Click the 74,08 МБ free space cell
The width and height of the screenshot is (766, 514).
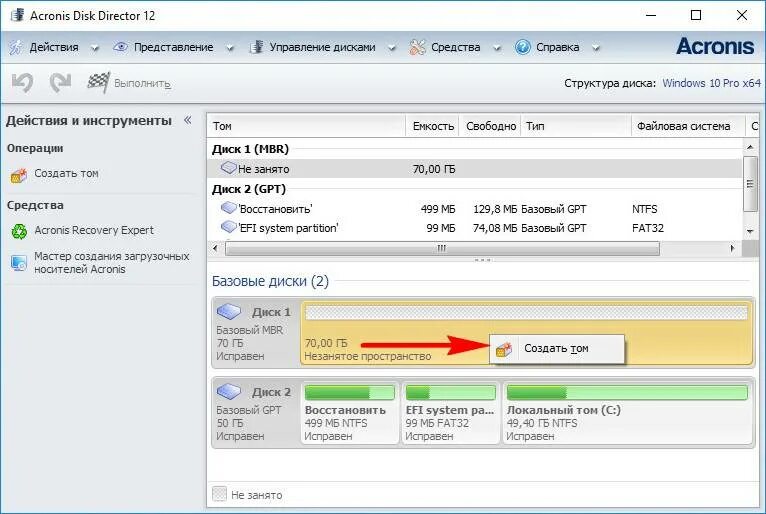(495, 228)
